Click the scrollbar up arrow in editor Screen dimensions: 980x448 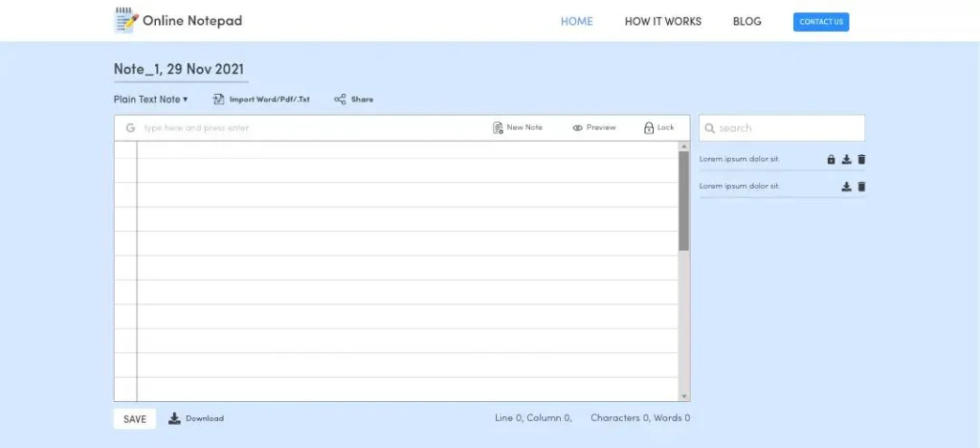[683, 147]
